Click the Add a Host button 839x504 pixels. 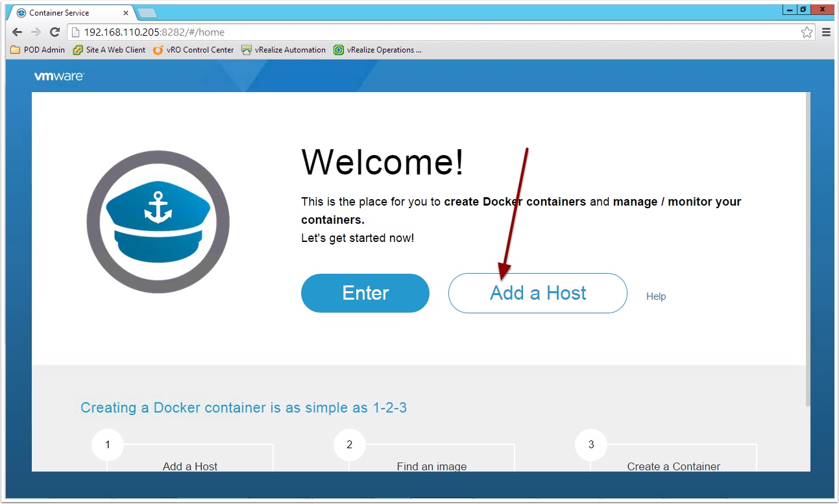tap(538, 293)
